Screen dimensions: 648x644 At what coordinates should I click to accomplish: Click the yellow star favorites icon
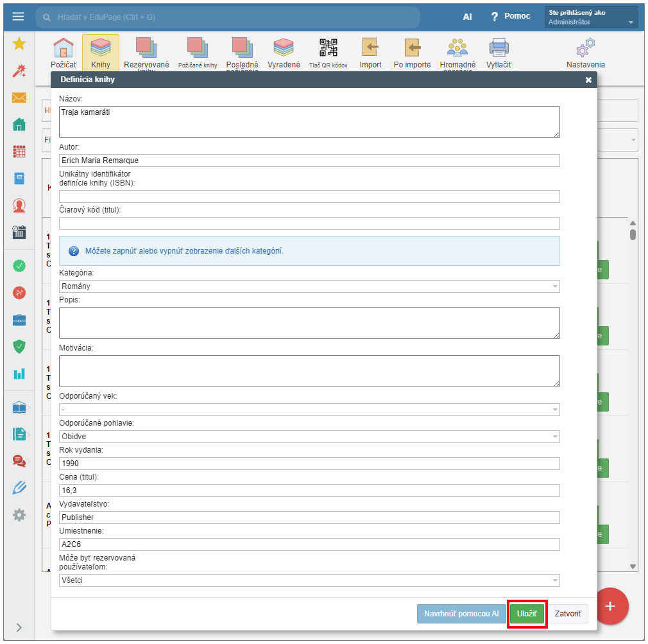pyautogui.click(x=19, y=44)
